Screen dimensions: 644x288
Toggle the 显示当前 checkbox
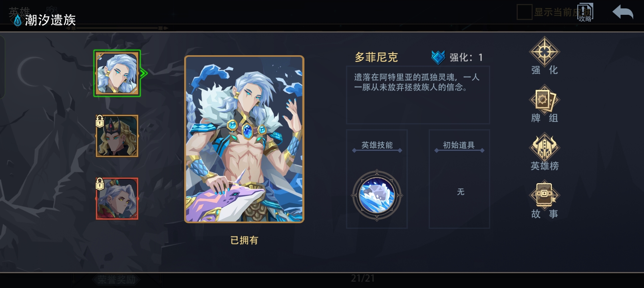tap(524, 12)
